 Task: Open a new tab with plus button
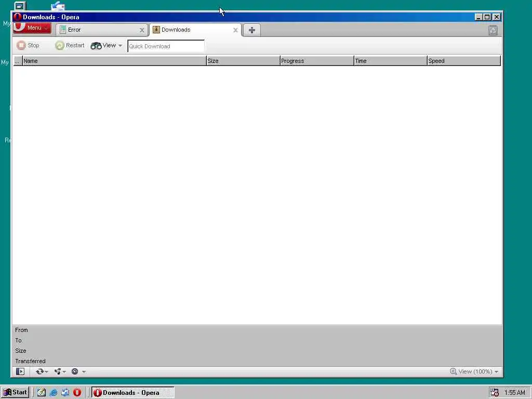(252, 30)
